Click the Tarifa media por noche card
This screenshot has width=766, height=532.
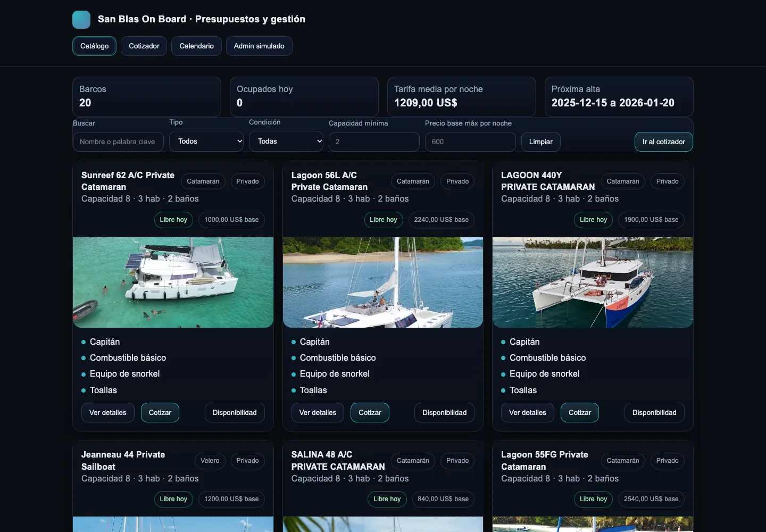[462, 97]
